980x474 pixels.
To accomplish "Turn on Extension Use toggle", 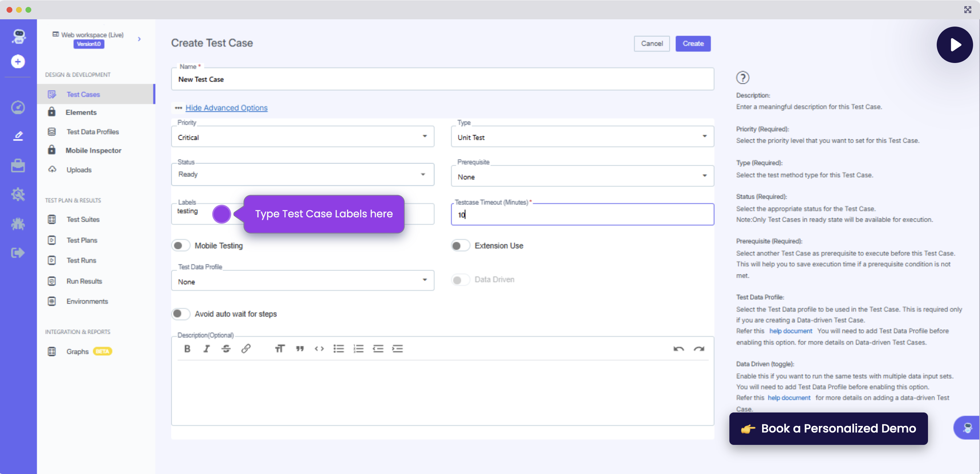I will 460,246.
